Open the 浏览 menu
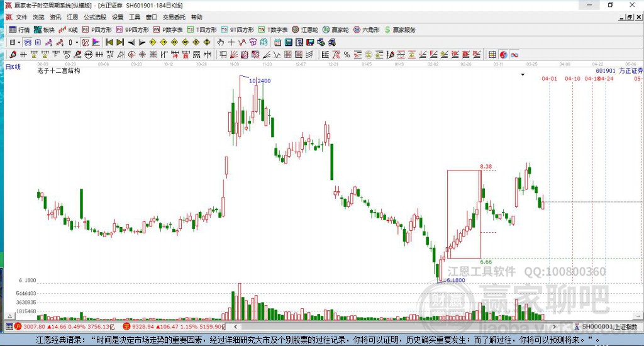644x346 pixels. tap(38, 17)
